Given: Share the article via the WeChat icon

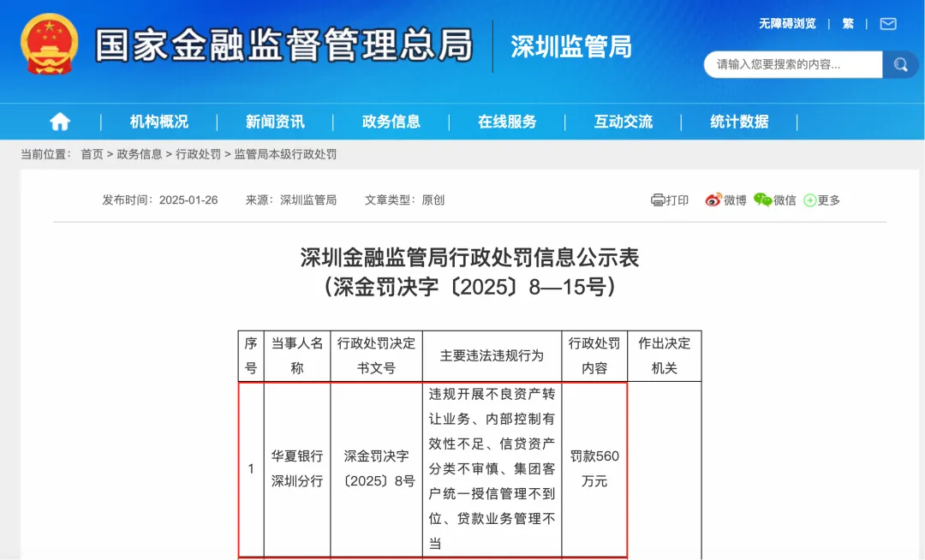Looking at the screenshot, I should [761, 200].
